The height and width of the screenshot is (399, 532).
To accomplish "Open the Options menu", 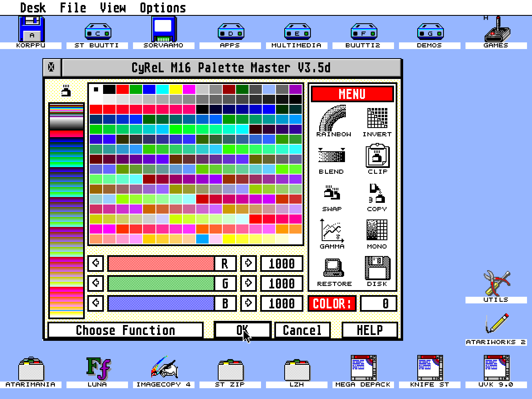I will point(162,7).
